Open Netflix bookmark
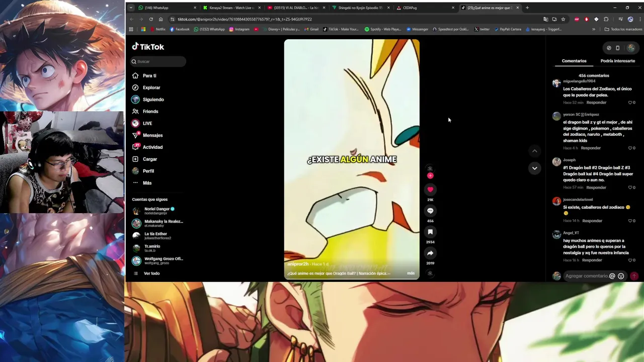 coord(157,29)
